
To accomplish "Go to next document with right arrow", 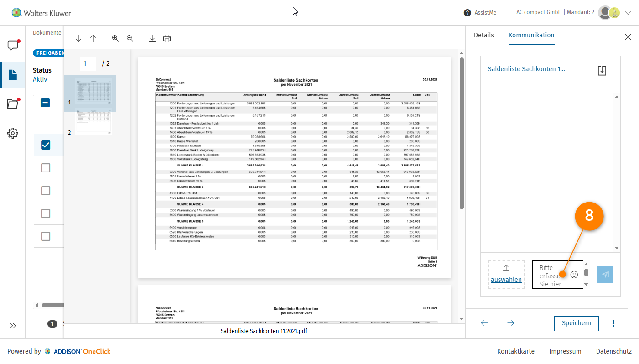I will (x=511, y=323).
